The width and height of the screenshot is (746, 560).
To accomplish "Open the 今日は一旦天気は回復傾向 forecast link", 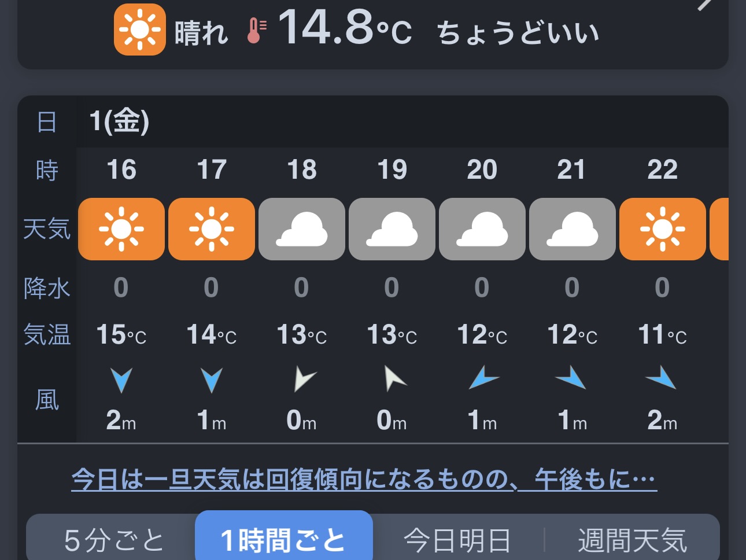I will 364,479.
